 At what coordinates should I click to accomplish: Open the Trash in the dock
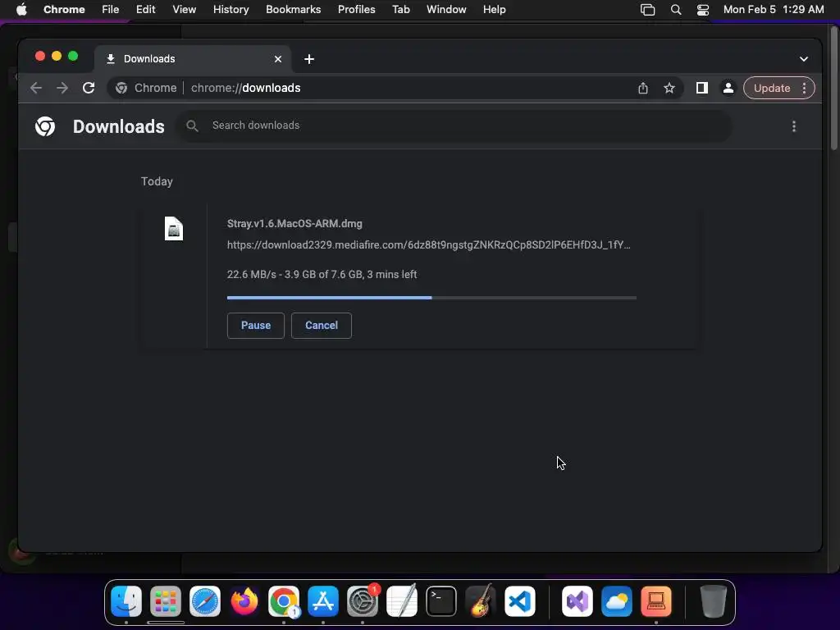[x=714, y=601]
